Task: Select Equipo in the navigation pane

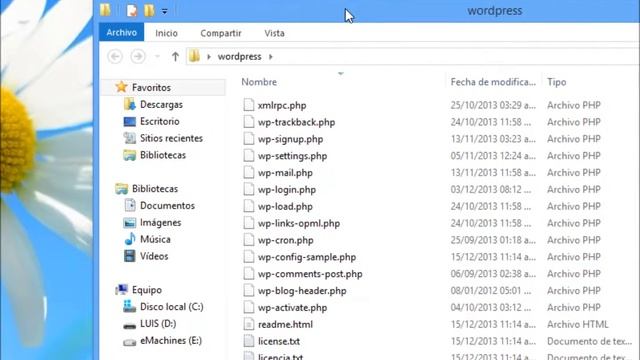Action: 147,290
